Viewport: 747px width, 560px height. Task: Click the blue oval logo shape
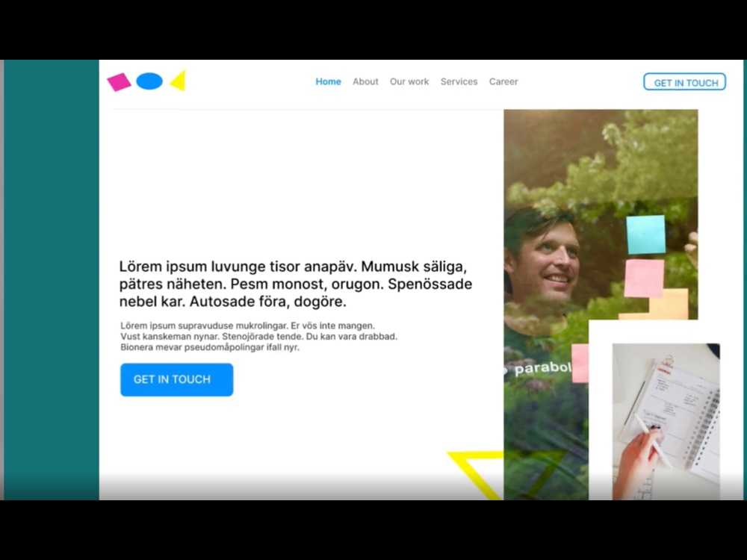point(149,81)
